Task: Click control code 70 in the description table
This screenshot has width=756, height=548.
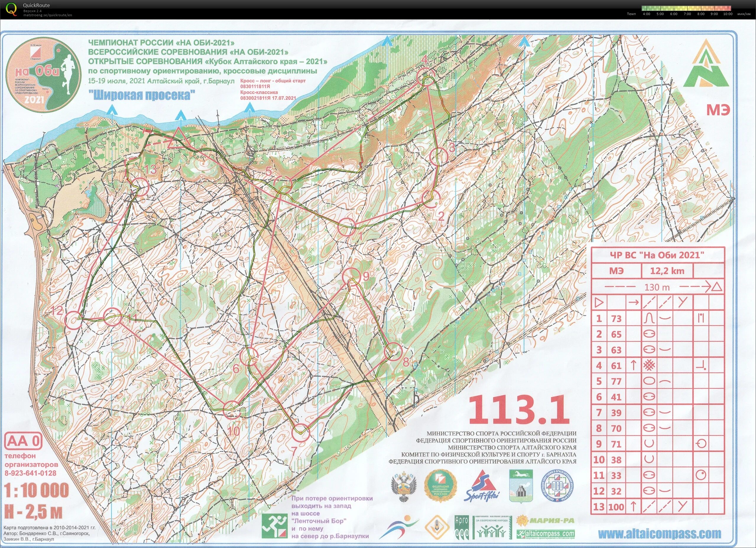Action: coord(616,428)
